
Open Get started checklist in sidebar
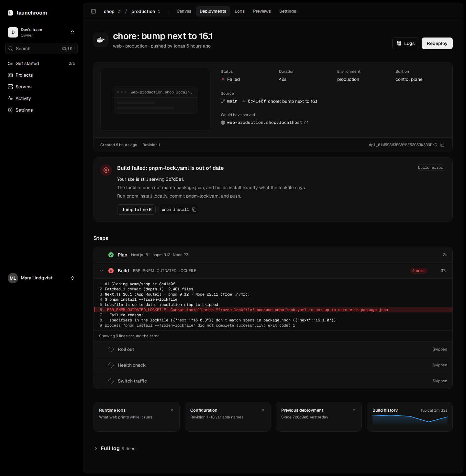(x=41, y=63)
